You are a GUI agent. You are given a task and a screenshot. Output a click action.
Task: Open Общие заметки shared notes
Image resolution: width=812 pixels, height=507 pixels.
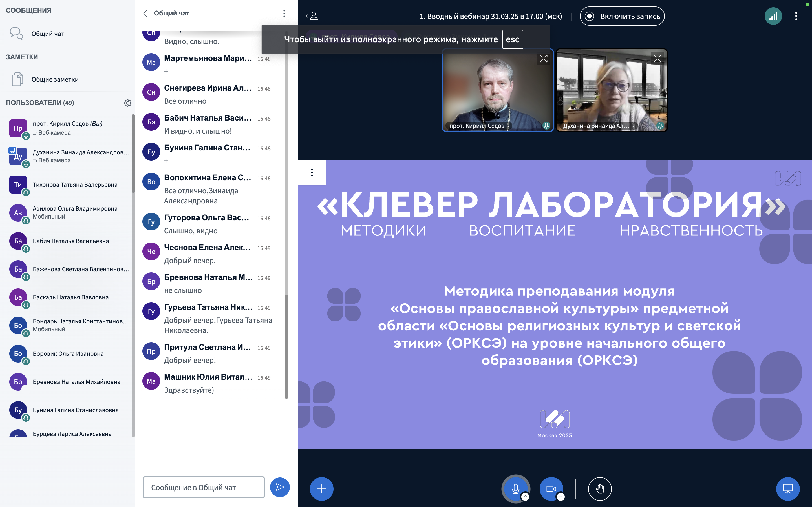55,79
